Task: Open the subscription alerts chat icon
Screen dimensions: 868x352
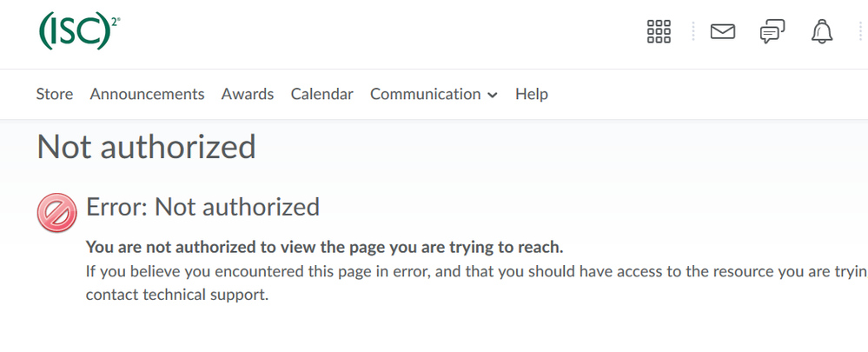Action: [x=772, y=32]
